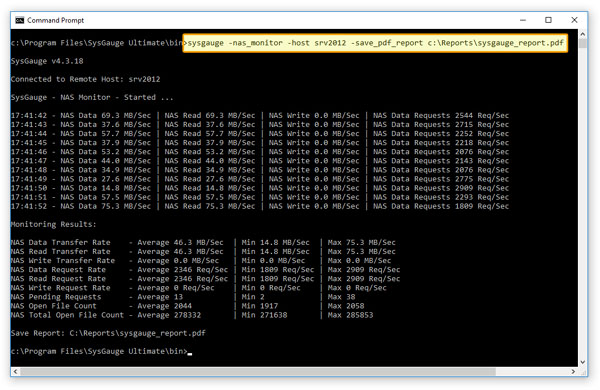Click the 'Average 2044' open file value
The width and height of the screenshot is (600, 390).
(165, 306)
